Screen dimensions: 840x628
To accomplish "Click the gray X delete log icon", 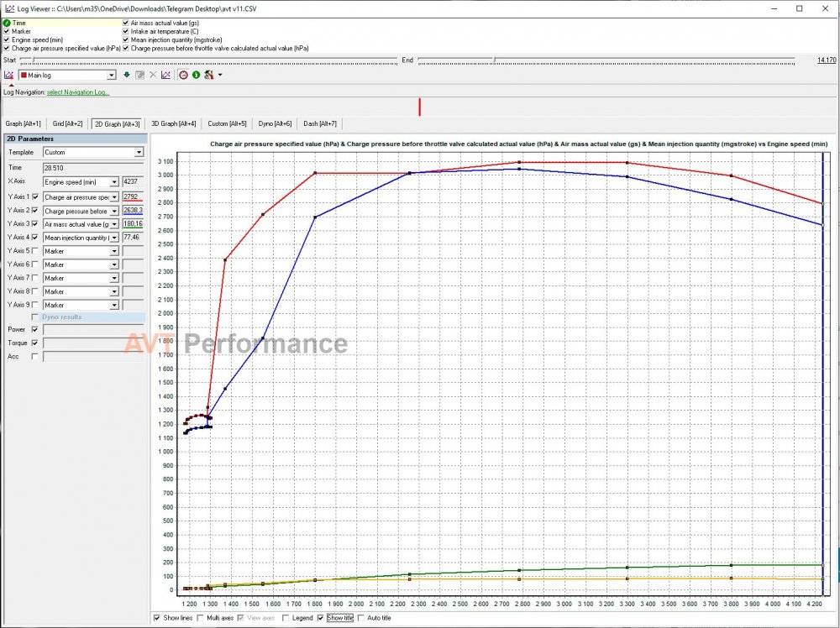I will tap(153, 76).
